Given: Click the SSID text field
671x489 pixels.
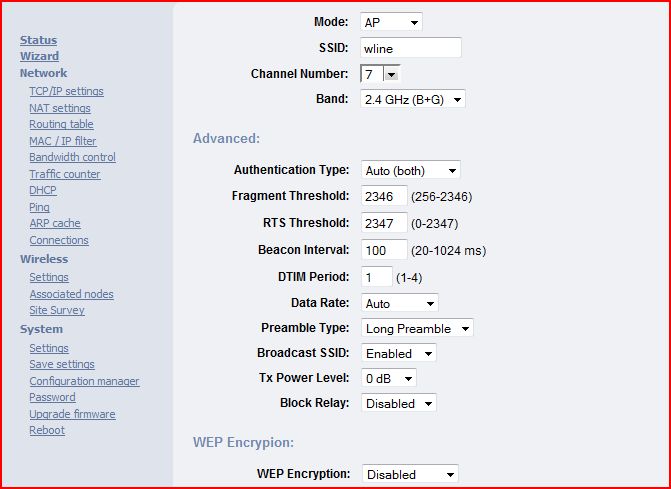Looking at the screenshot, I should tap(410, 48).
